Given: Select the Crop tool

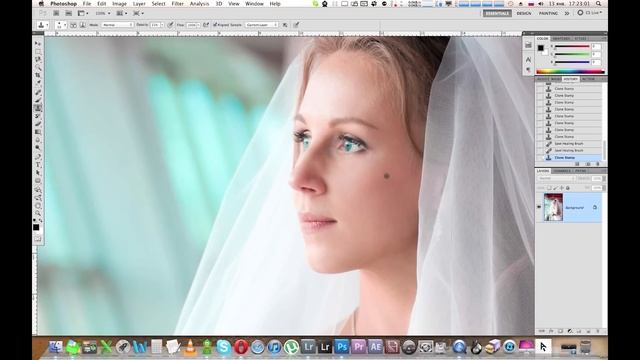Looking at the screenshot, I should coord(38,76).
